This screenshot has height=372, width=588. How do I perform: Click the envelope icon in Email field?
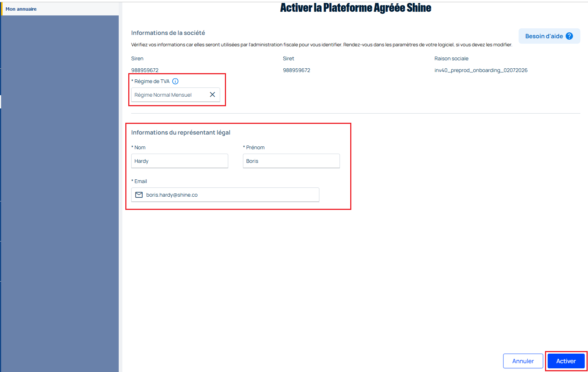[x=139, y=195]
